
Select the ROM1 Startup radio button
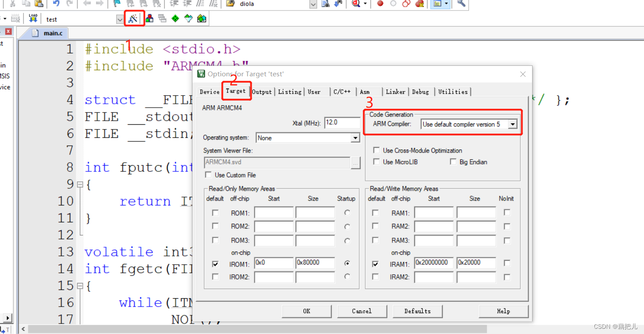click(x=347, y=213)
